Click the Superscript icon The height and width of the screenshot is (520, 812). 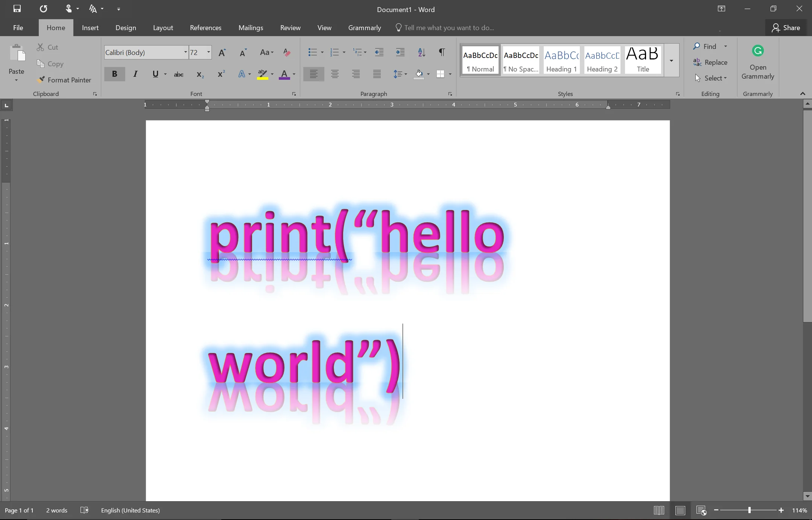[221, 74]
